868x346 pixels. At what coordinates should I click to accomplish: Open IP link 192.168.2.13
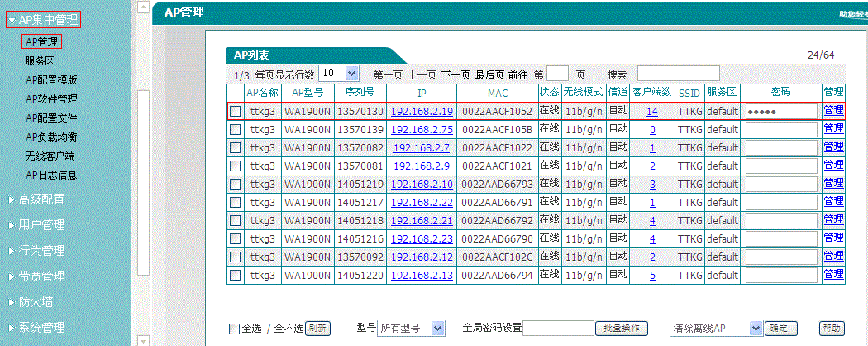(x=422, y=276)
